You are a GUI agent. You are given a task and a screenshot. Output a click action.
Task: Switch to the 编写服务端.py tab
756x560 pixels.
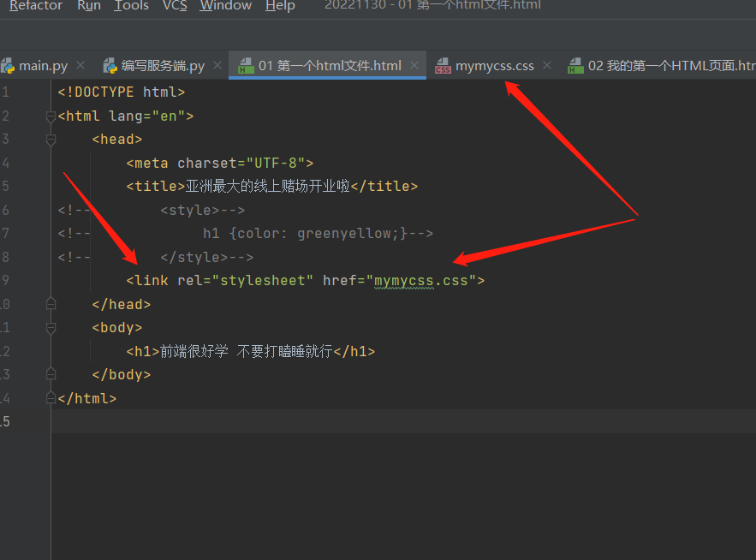tap(163, 66)
